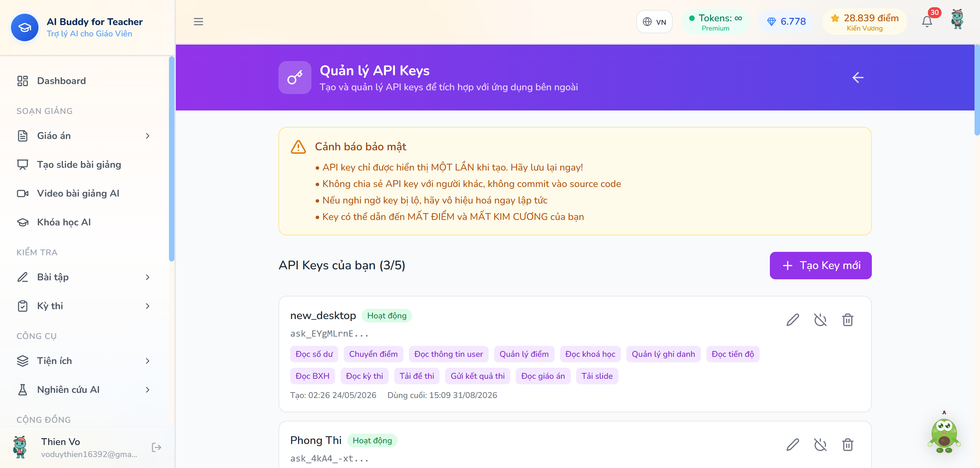The image size is (980, 468).
Task: Click the Đọc BXH permission tag
Action: click(x=312, y=376)
